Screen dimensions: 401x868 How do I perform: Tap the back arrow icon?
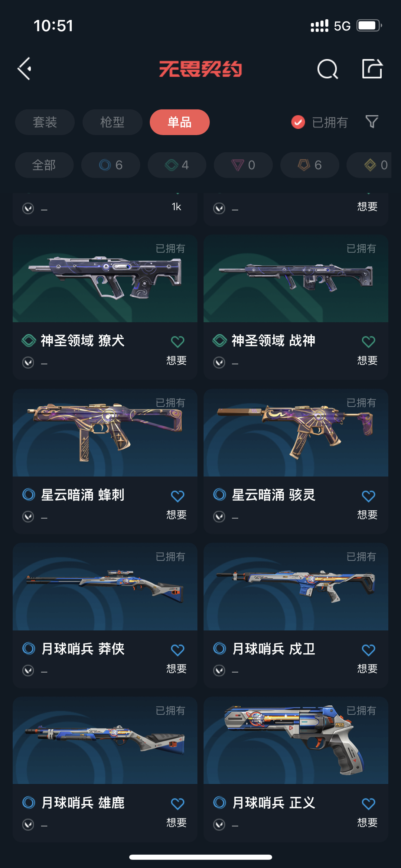(x=25, y=69)
